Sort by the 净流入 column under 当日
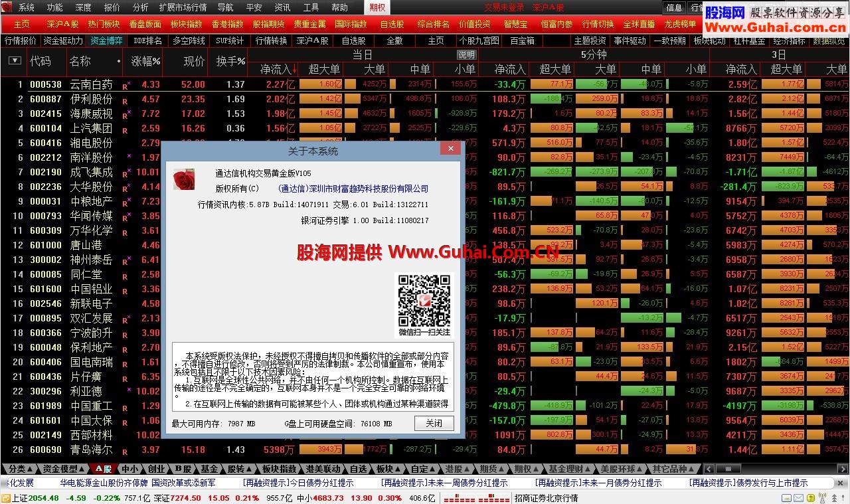 tap(276, 69)
